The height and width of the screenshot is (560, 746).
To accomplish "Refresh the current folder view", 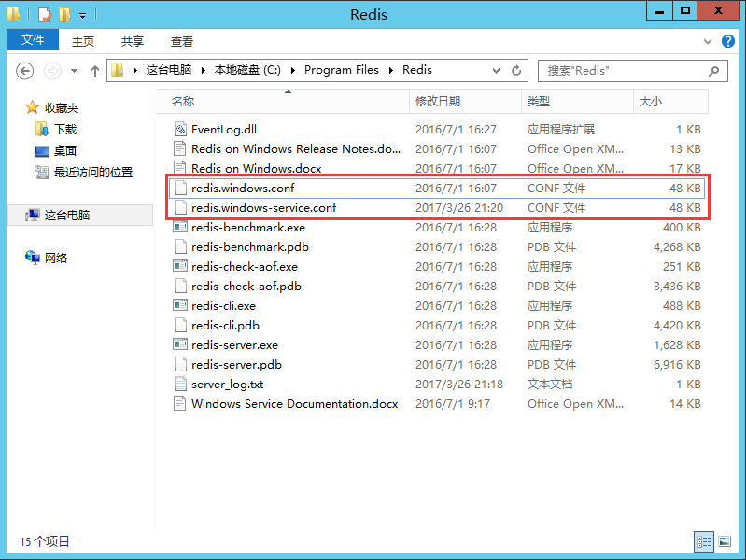I will pyautogui.click(x=516, y=71).
